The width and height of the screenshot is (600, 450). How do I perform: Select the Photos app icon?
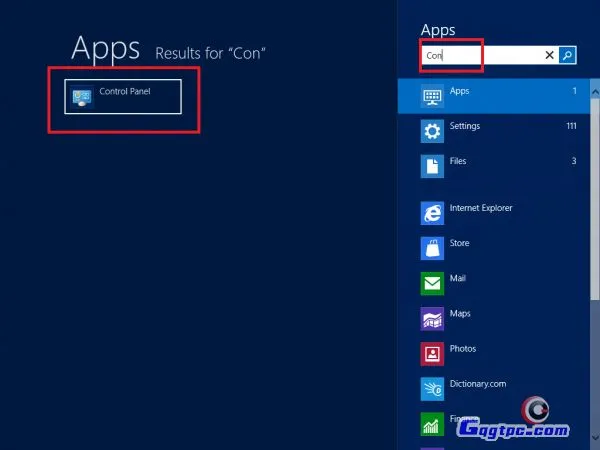click(432, 354)
